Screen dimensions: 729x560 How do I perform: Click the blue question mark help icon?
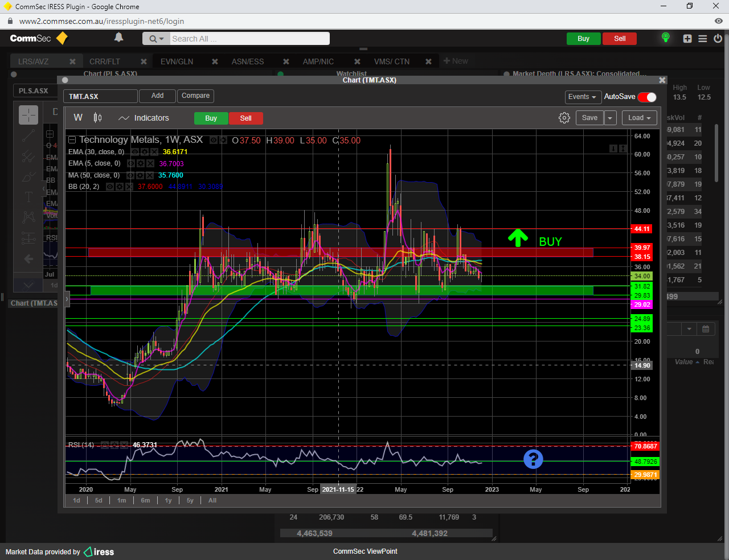point(533,459)
